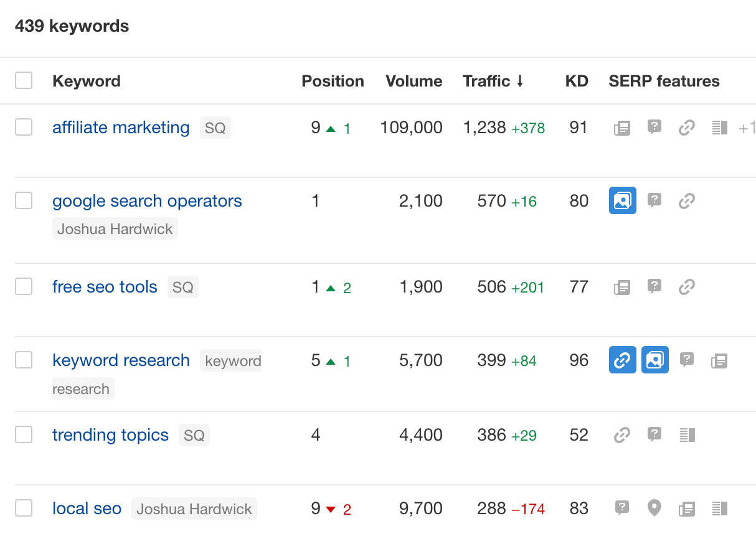Click the SQ tag next to affiliate marketing

(x=215, y=128)
